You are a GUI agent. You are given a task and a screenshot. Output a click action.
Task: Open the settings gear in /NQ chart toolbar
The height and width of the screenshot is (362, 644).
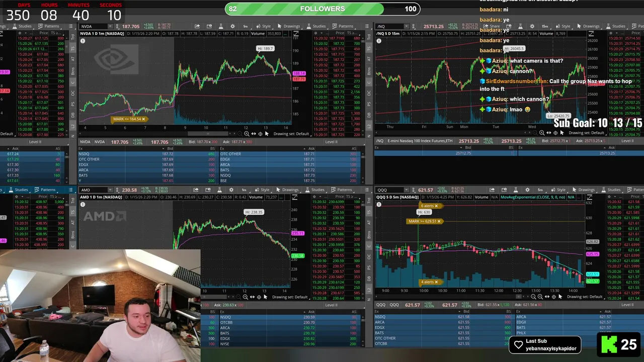532,26
